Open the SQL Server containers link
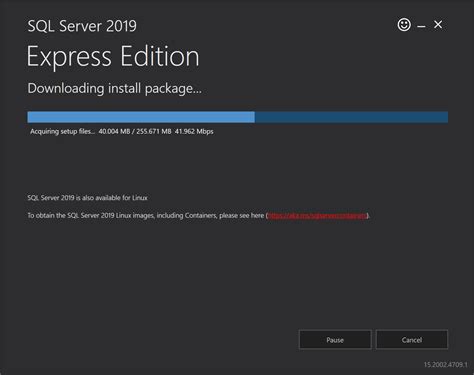This screenshot has width=474, height=375. point(317,216)
